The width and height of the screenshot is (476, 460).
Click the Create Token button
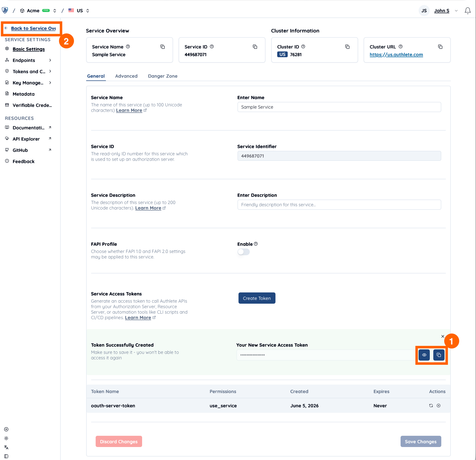coord(257,298)
